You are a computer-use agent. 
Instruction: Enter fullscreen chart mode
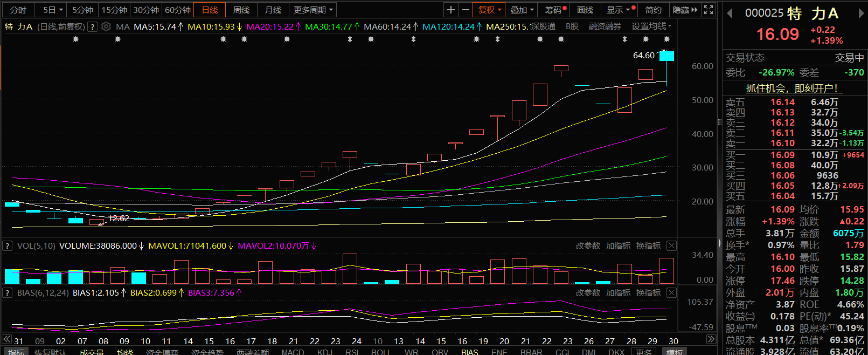pos(709,10)
